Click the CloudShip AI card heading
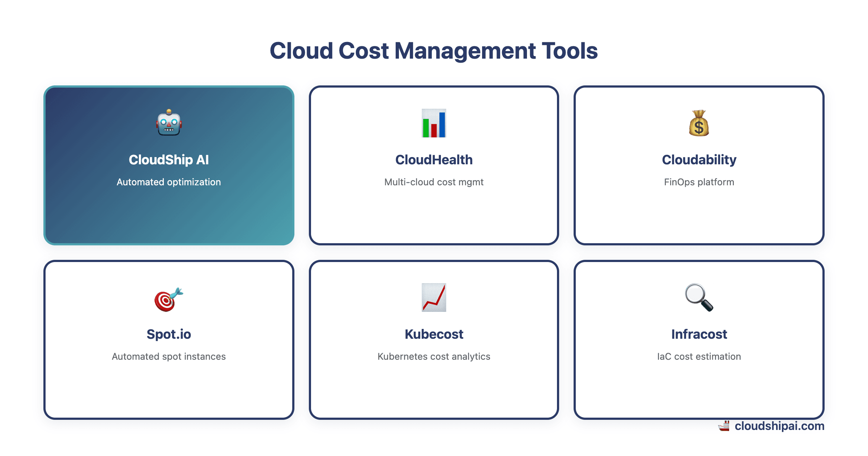This screenshot has height=456, width=868. [169, 159]
